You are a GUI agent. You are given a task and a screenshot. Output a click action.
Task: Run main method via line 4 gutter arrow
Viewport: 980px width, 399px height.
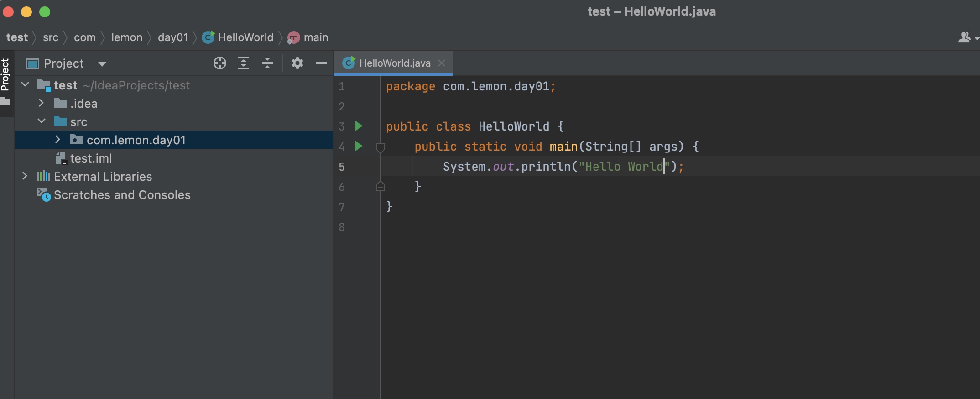pos(359,146)
